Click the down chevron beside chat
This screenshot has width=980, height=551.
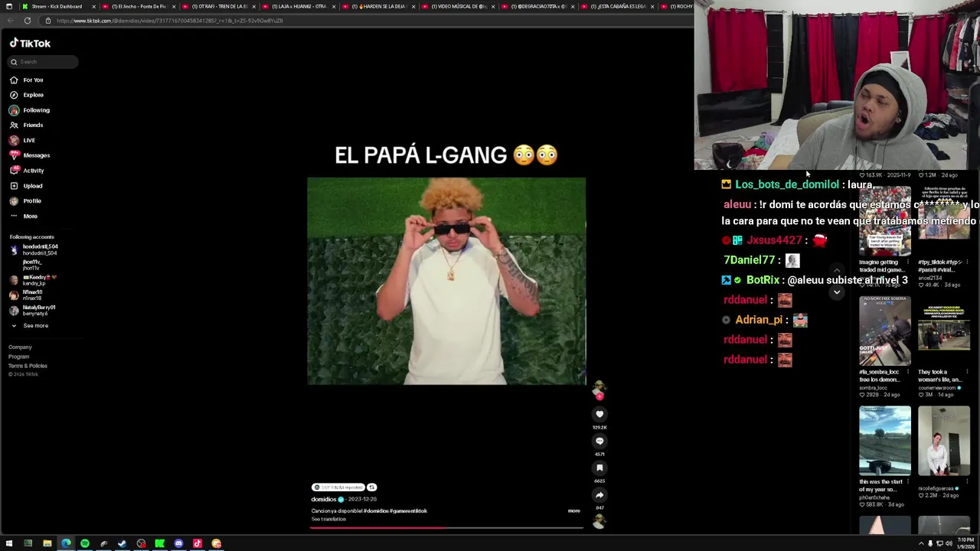coord(837,292)
